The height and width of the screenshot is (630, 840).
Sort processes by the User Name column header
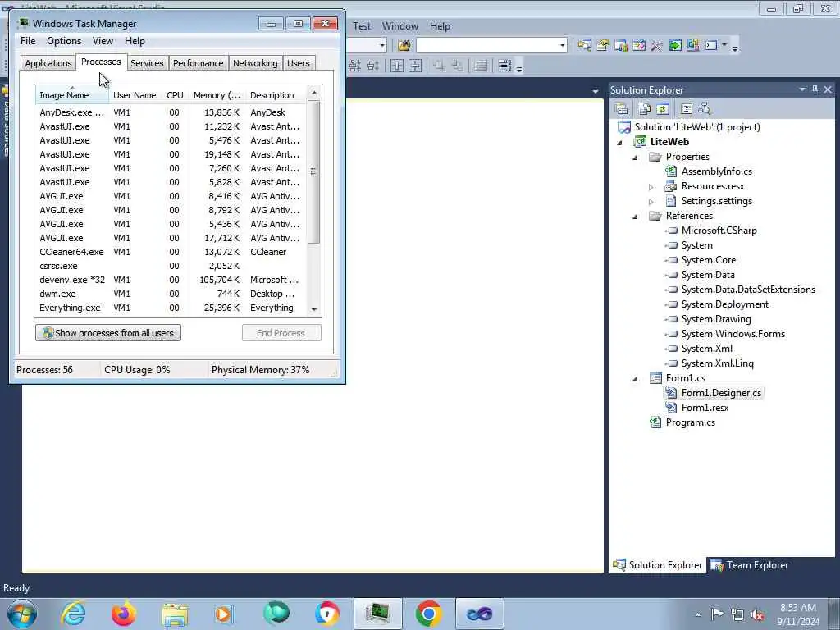click(x=135, y=95)
